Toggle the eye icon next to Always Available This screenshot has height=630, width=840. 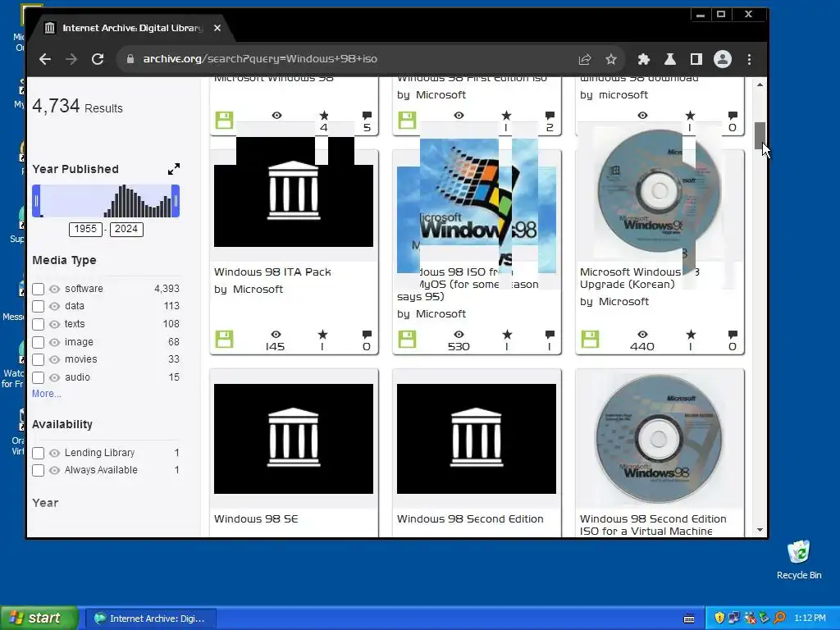[55, 470]
